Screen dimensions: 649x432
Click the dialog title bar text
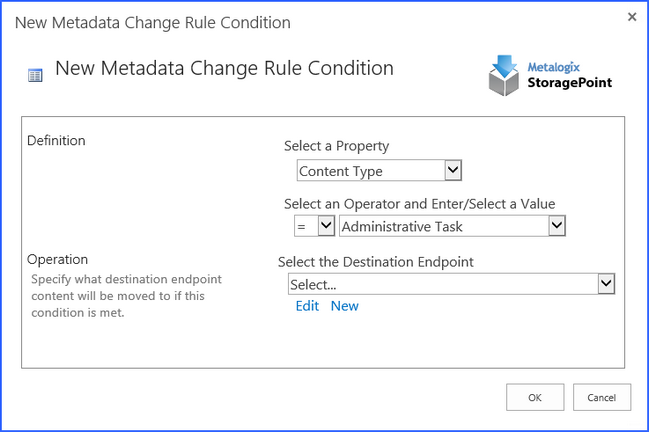(x=153, y=22)
